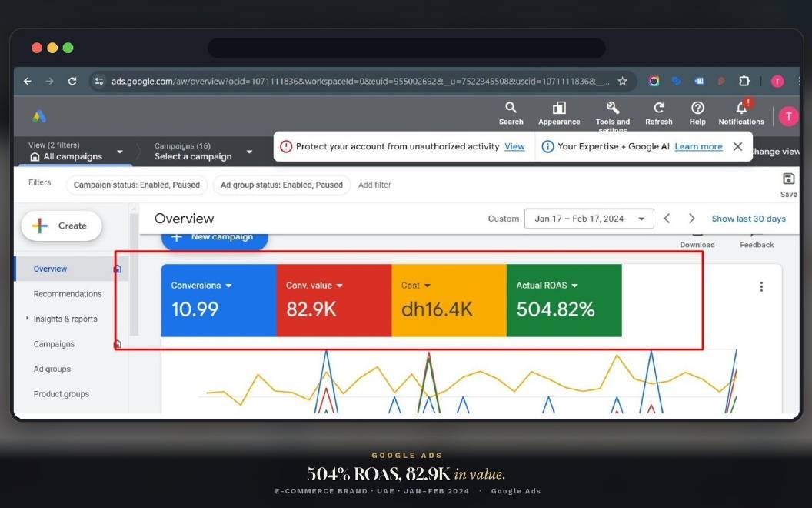Reload page using browser reload icon
Image resolution: width=812 pixels, height=508 pixels.
pyautogui.click(x=72, y=81)
